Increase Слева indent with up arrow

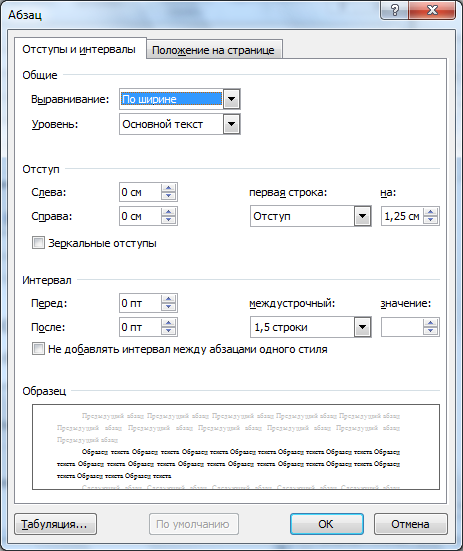pos(169,188)
